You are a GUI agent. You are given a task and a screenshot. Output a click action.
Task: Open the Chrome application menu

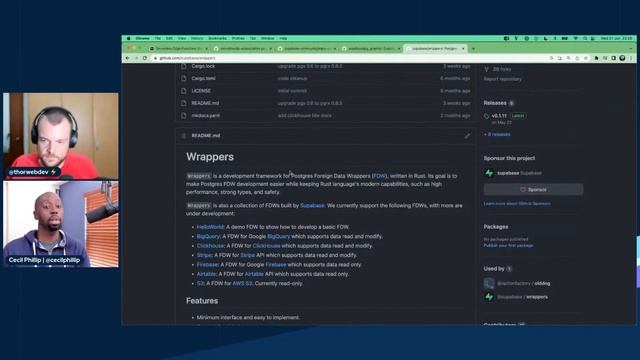coord(142,38)
